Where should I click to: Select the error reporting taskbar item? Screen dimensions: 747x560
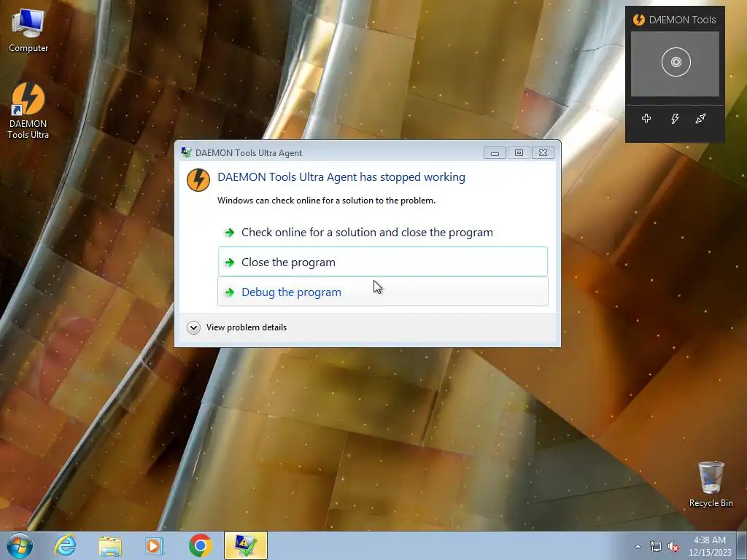coord(246,545)
